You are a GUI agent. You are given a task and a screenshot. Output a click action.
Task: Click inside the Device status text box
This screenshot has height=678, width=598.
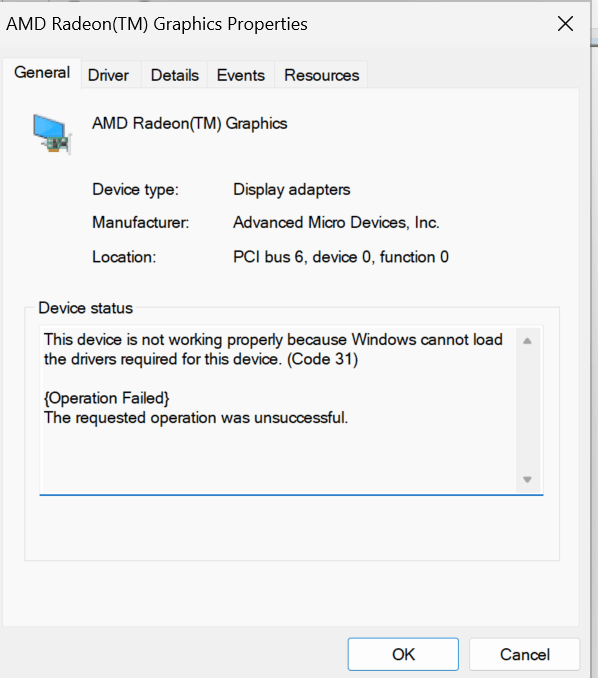click(291, 410)
